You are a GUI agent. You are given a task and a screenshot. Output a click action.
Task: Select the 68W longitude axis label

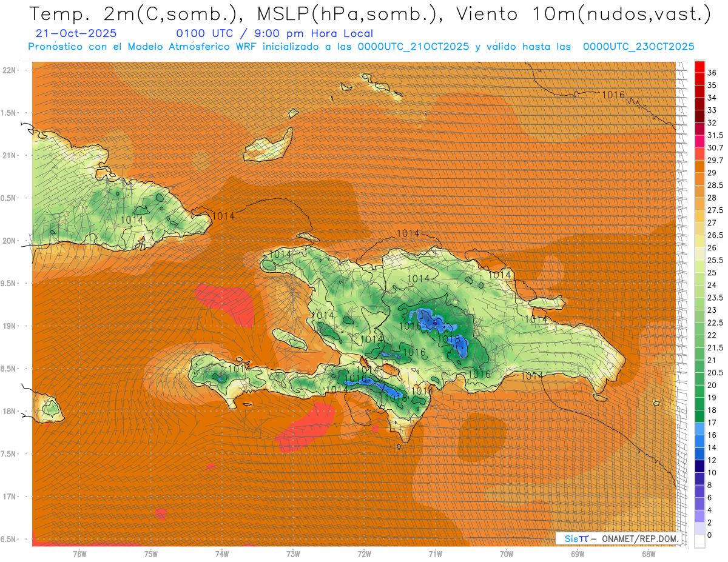tap(648, 554)
